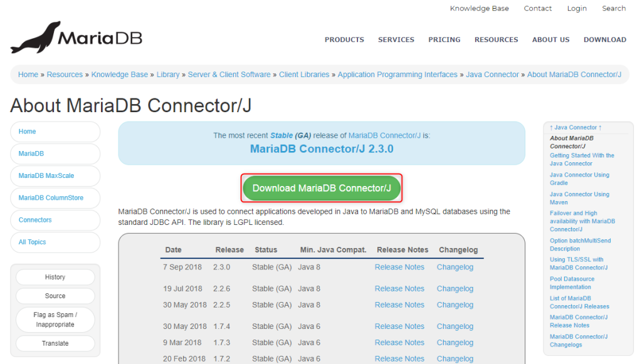
Task: Open Release Notes for version 2.2.5
Action: click(399, 305)
